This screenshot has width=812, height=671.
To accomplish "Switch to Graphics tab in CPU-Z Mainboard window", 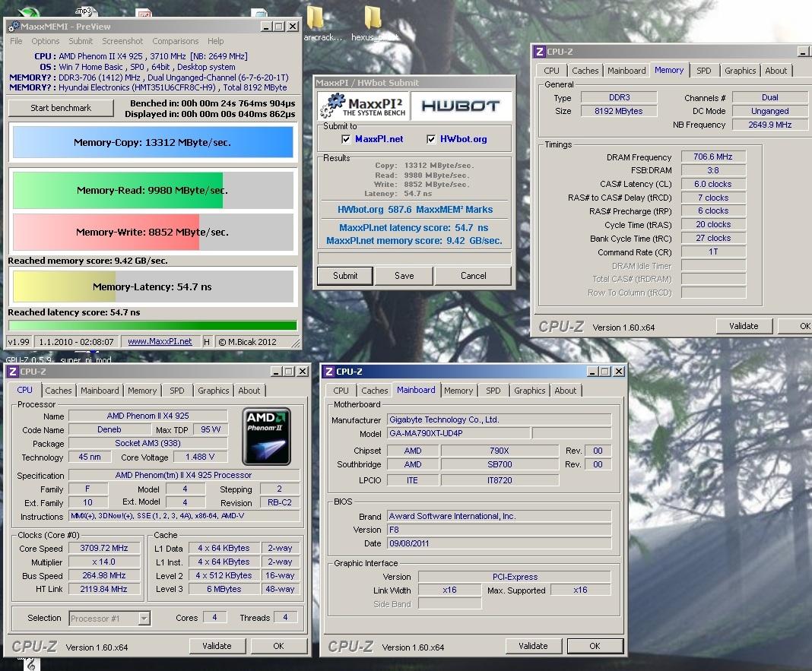I will point(529,391).
